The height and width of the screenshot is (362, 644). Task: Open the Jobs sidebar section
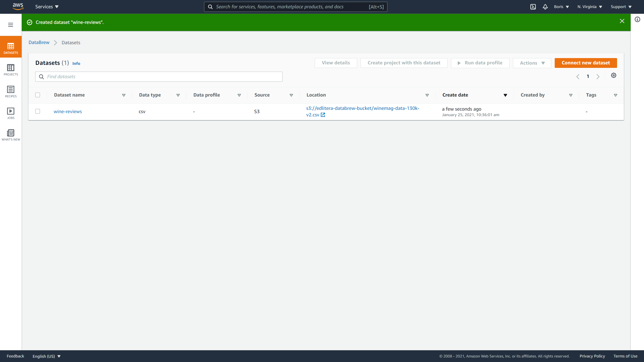point(11,113)
